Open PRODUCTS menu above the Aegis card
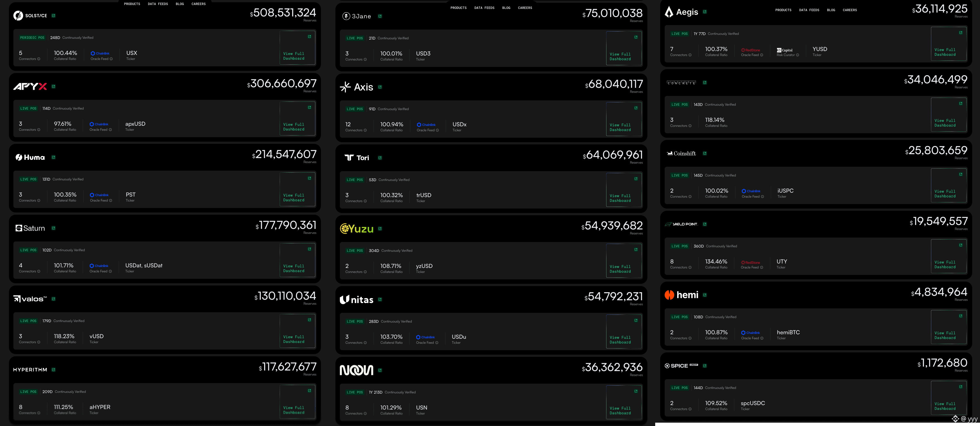The image size is (980, 426). pyautogui.click(x=783, y=10)
